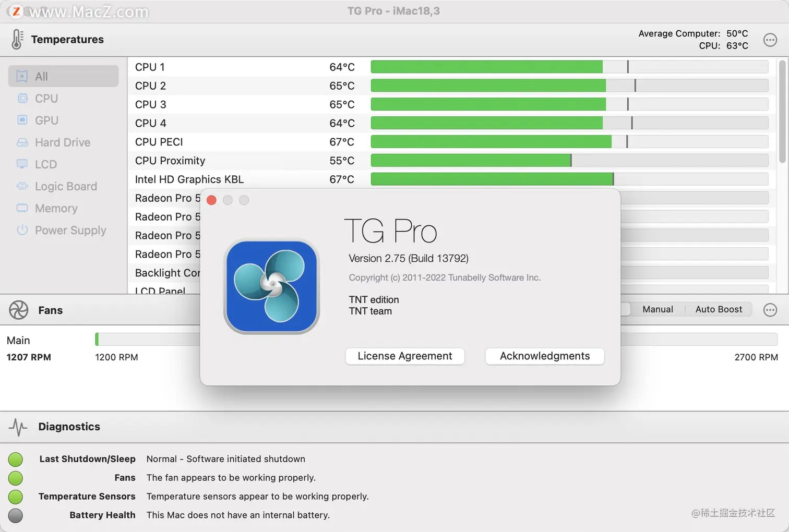Switch fan control to Manual
789x532 pixels.
[657, 309]
